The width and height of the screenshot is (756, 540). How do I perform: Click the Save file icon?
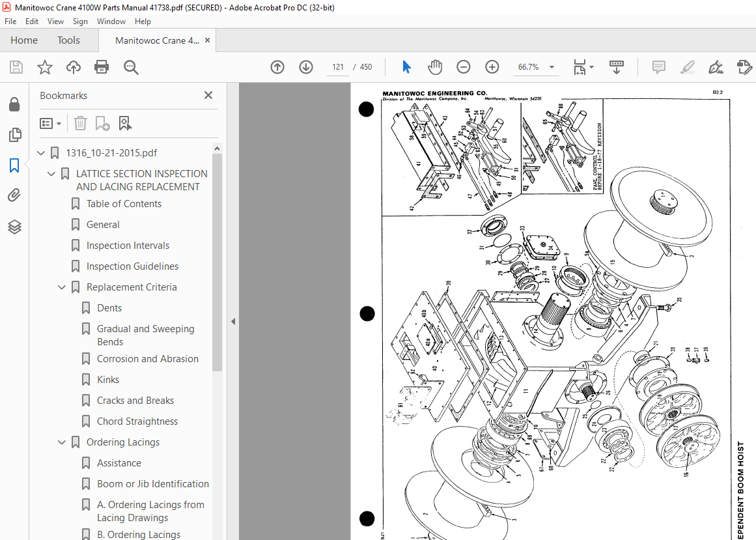click(16, 67)
